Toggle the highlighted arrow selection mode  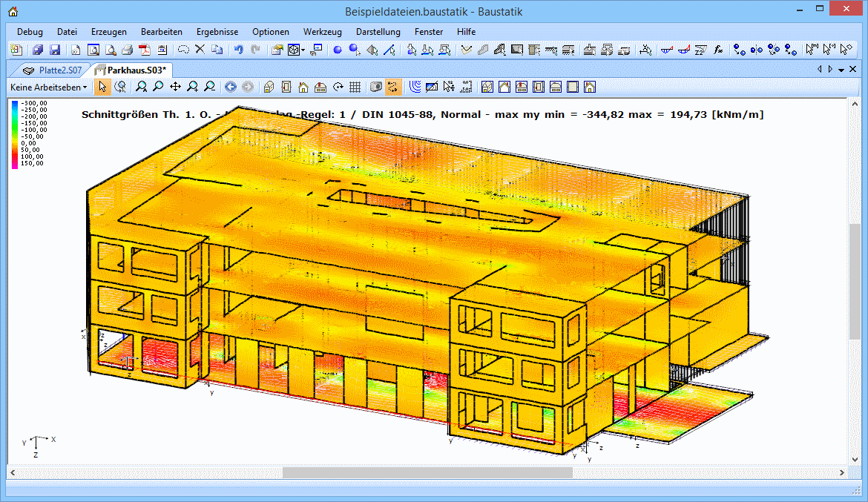pyautogui.click(x=102, y=87)
